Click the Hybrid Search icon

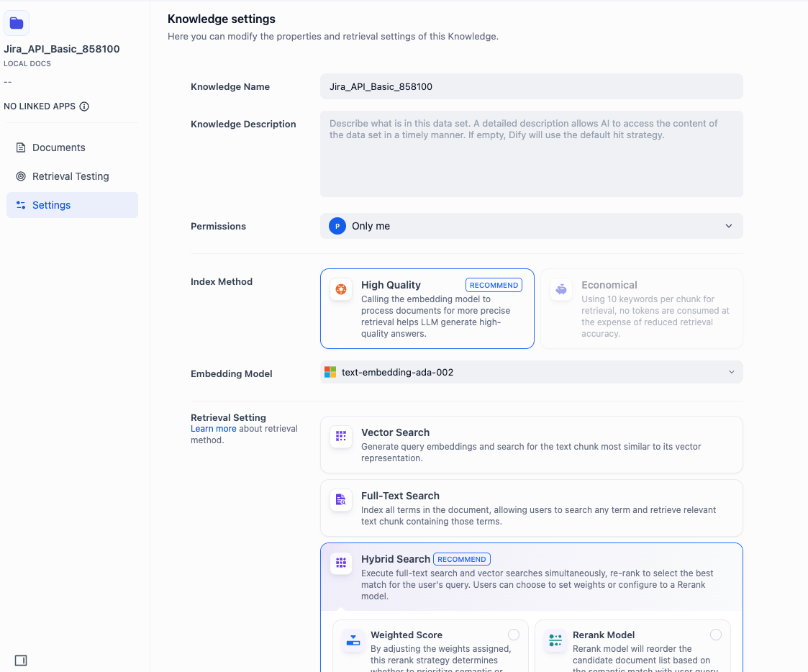click(340, 563)
